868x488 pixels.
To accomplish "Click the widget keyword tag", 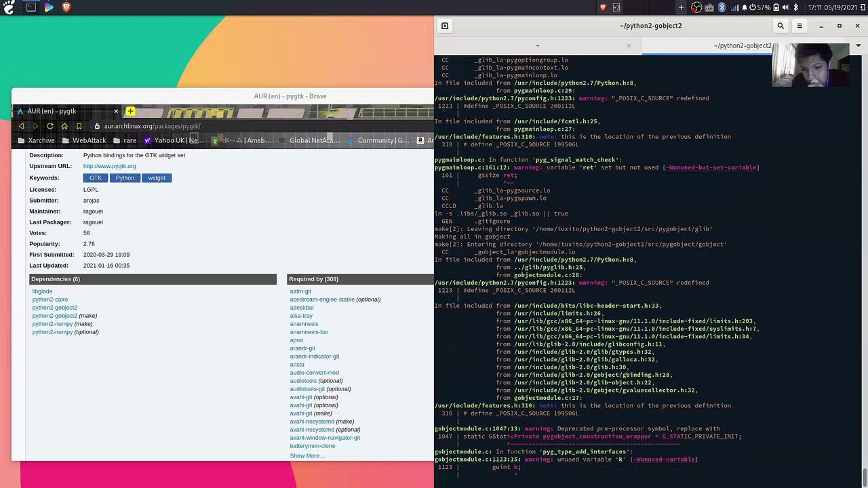I will [x=157, y=178].
